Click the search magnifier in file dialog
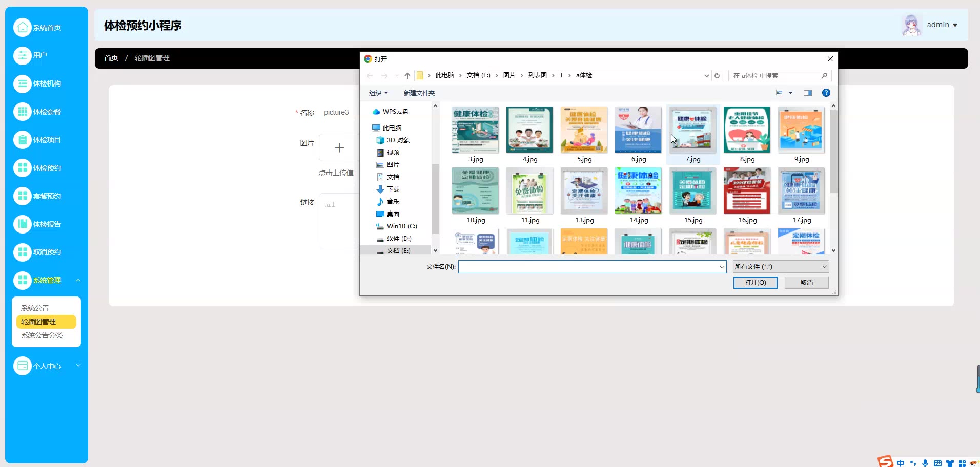Image resolution: width=980 pixels, height=467 pixels. click(x=824, y=76)
